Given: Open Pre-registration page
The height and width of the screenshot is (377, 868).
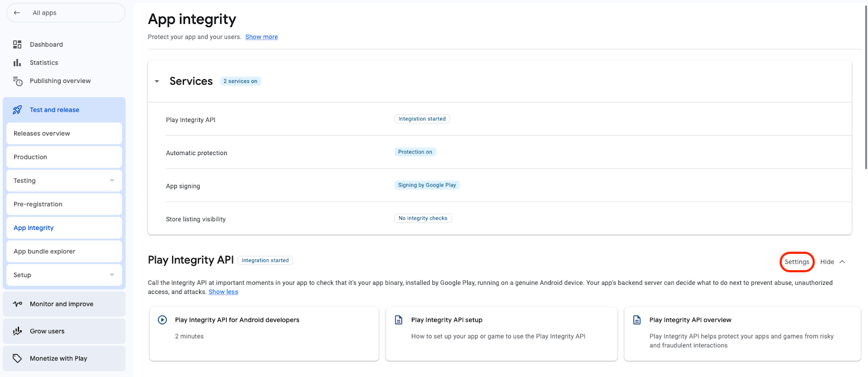Looking at the screenshot, I should coord(64,204).
